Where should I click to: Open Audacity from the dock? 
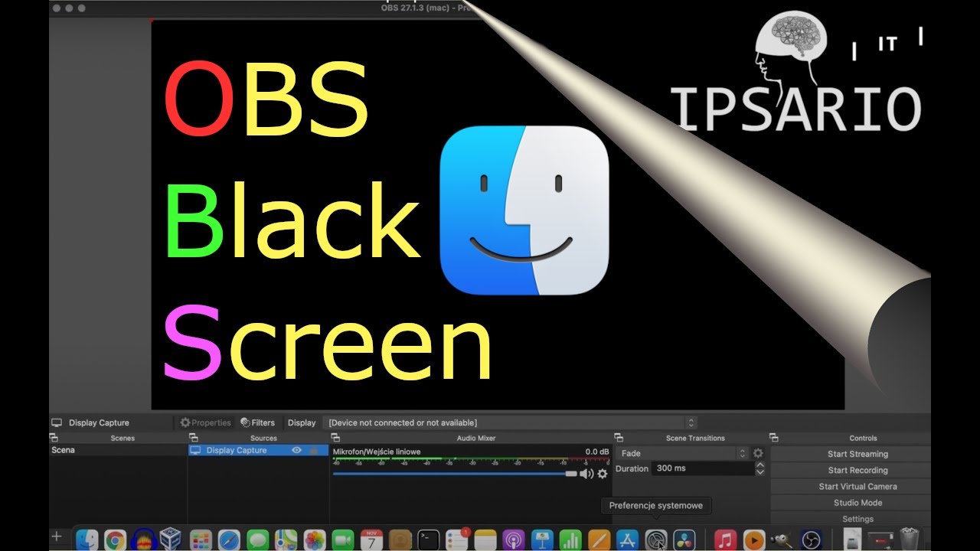[144, 540]
